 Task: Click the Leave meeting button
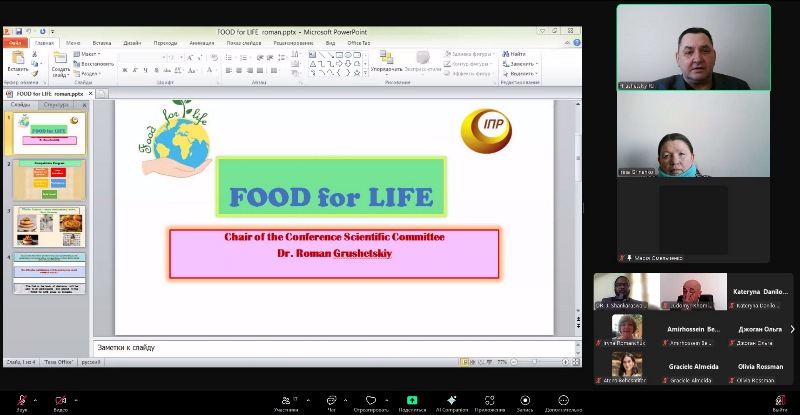[x=779, y=400]
